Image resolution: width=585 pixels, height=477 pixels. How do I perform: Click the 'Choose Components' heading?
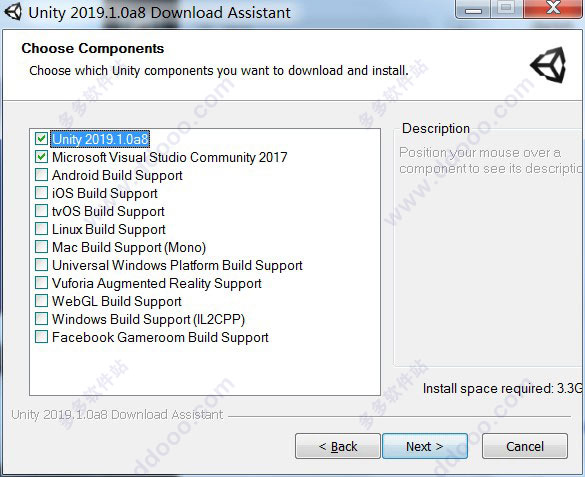click(93, 48)
